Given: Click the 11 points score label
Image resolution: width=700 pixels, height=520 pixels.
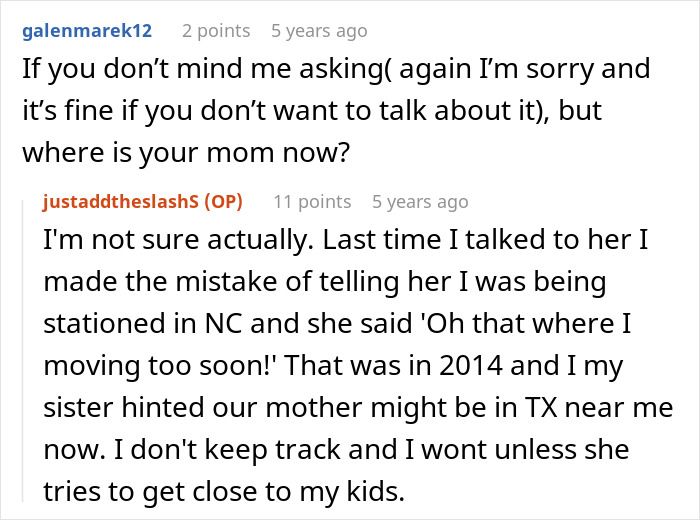Looking at the screenshot, I should click(312, 201).
